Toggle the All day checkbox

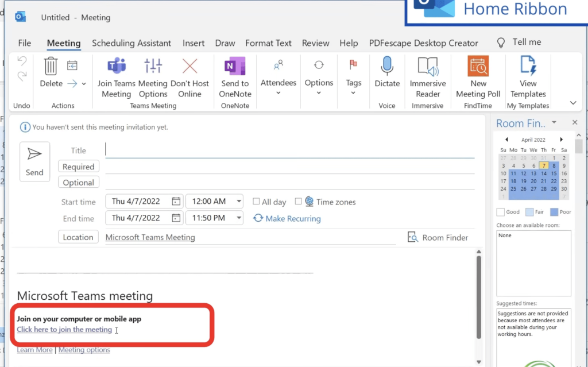click(x=256, y=202)
